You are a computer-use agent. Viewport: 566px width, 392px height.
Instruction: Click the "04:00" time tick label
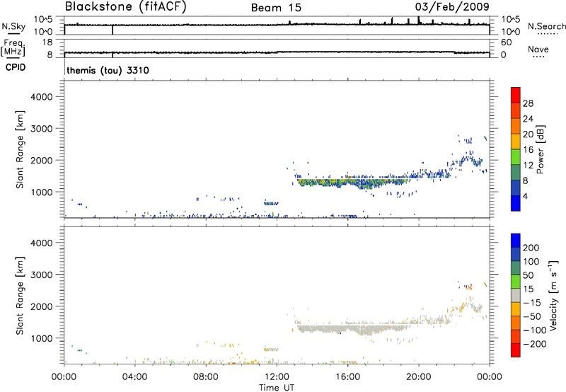pos(134,377)
